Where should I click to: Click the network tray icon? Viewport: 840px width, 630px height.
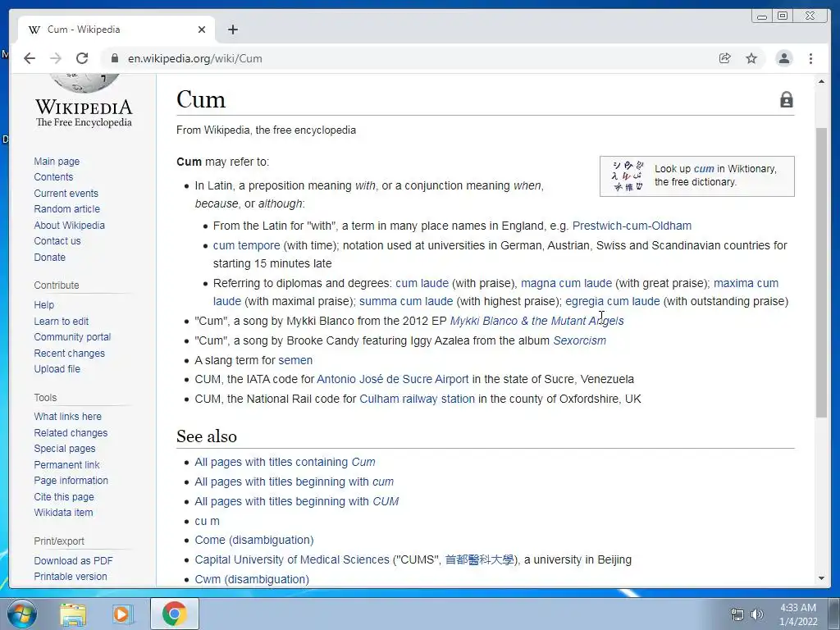[737, 614]
